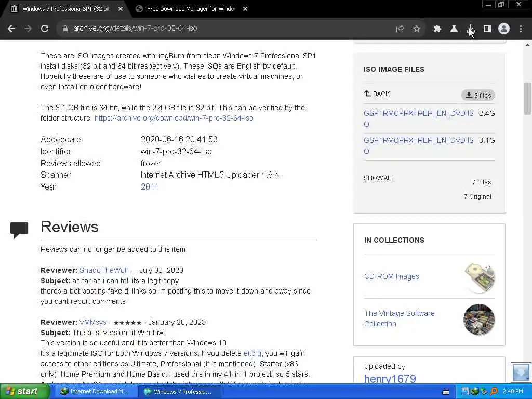Click BACK in ISO Image Files
Screen dimensions: 532x399
(377, 94)
